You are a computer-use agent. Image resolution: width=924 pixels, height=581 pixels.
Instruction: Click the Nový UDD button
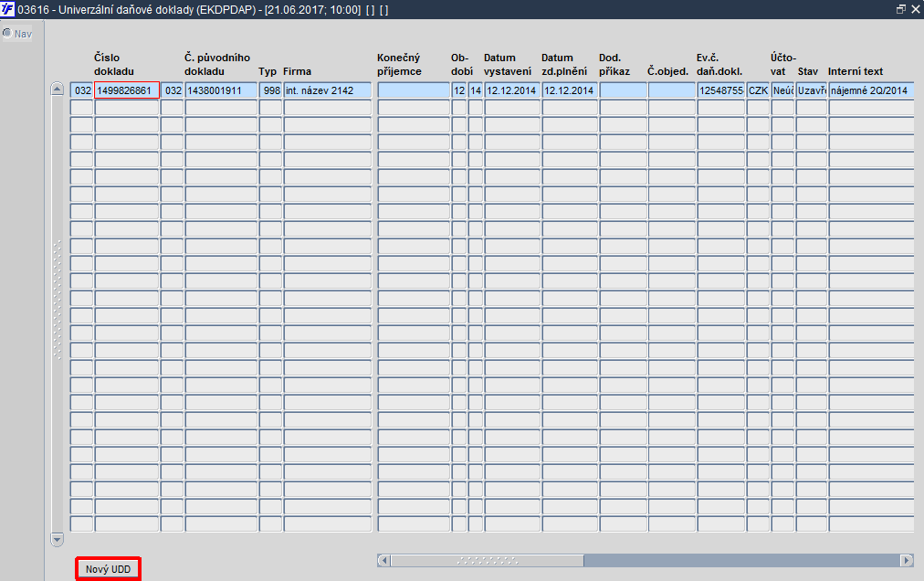[108, 569]
